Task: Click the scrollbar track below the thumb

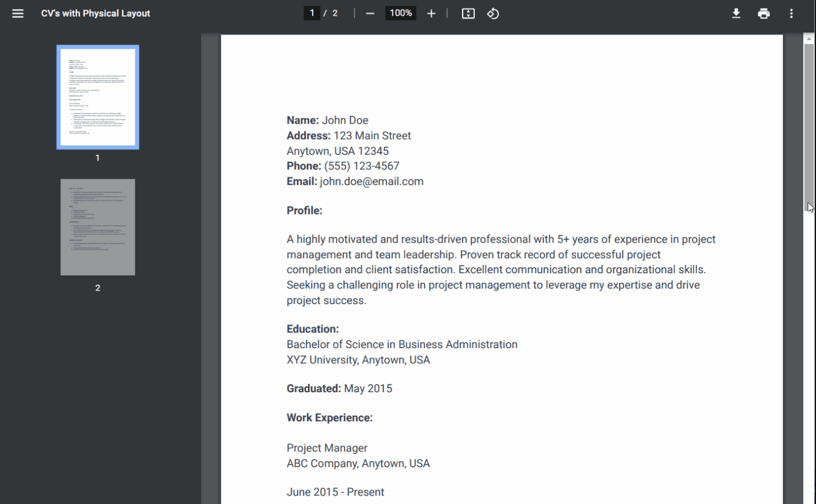Action: [809, 335]
